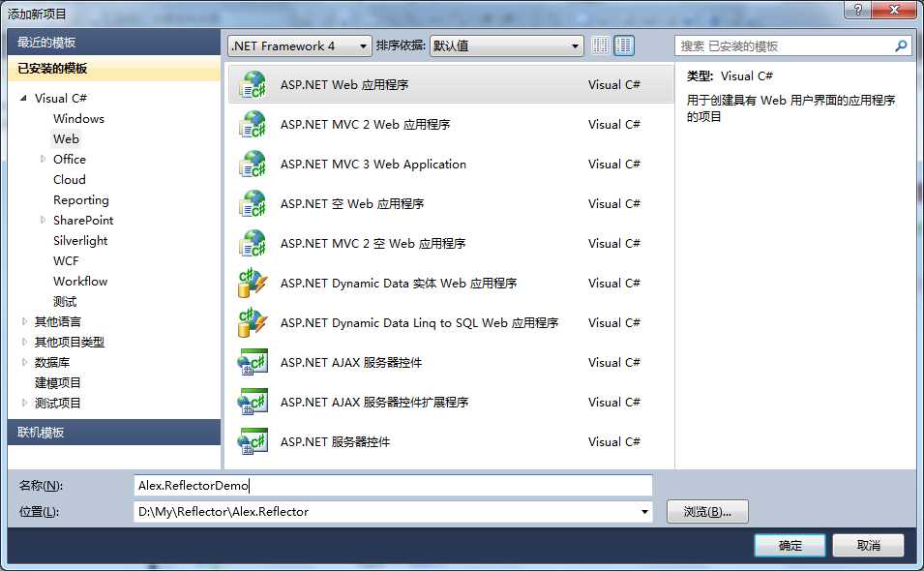Expand the 其他语言 tree node
The image size is (924, 571).
tap(24, 321)
